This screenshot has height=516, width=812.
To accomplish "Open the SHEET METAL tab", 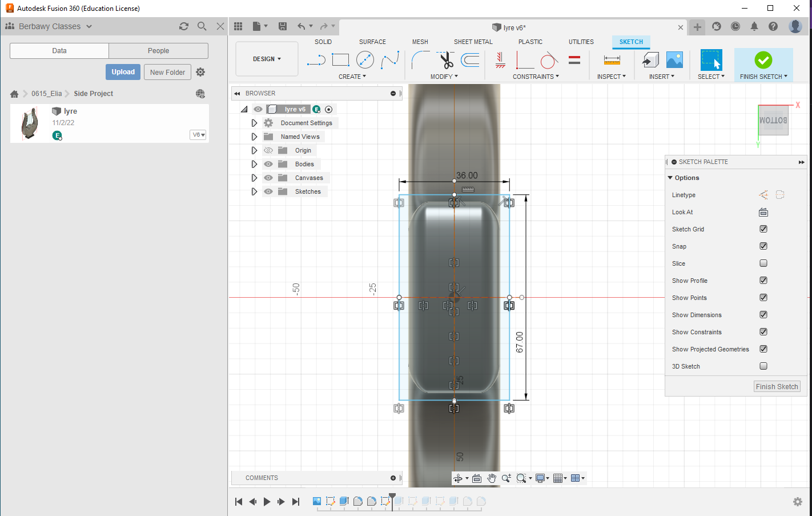I will coord(473,42).
